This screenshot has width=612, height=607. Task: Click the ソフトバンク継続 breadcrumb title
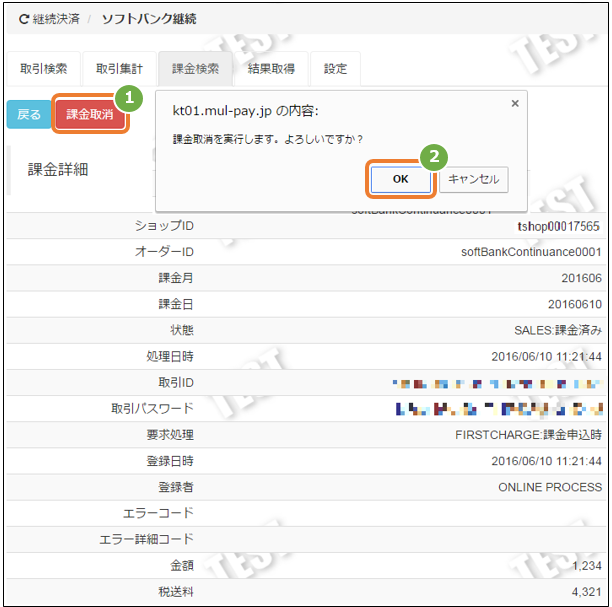click(149, 19)
